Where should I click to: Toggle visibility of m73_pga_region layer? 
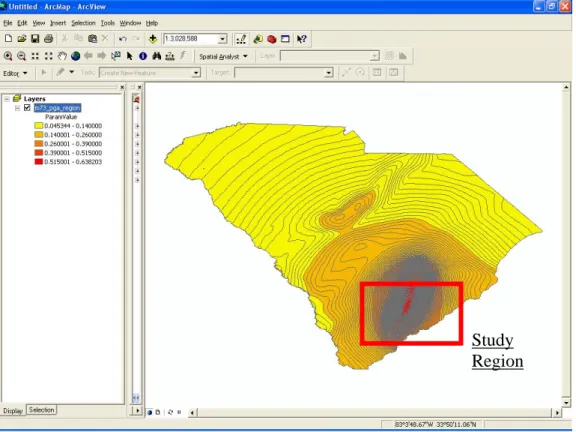(27, 108)
